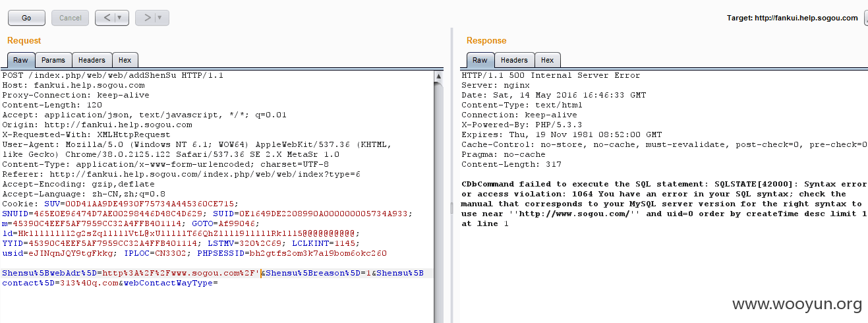
Task: Click the request pane scrollbar up arrow
Action: point(439,76)
